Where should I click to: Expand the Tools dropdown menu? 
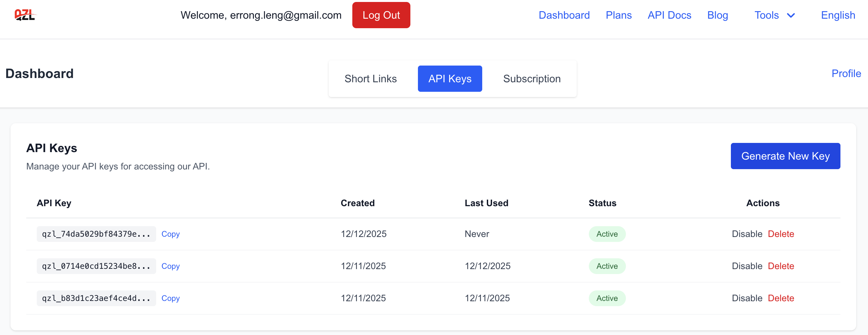pos(774,15)
